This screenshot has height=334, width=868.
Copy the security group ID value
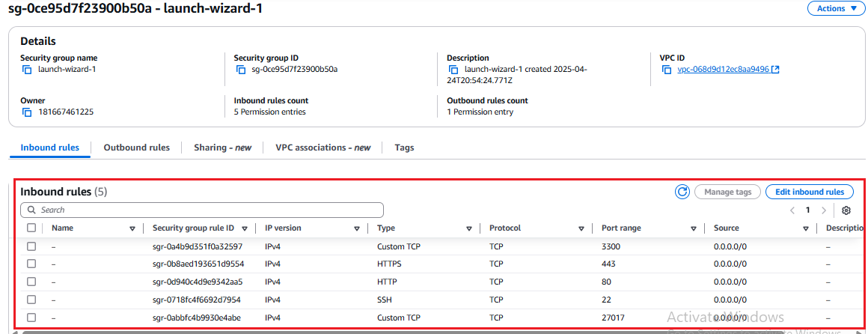point(241,70)
